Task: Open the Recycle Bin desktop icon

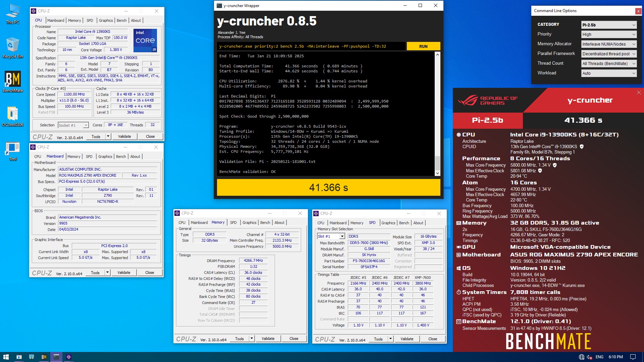Action: (x=13, y=48)
